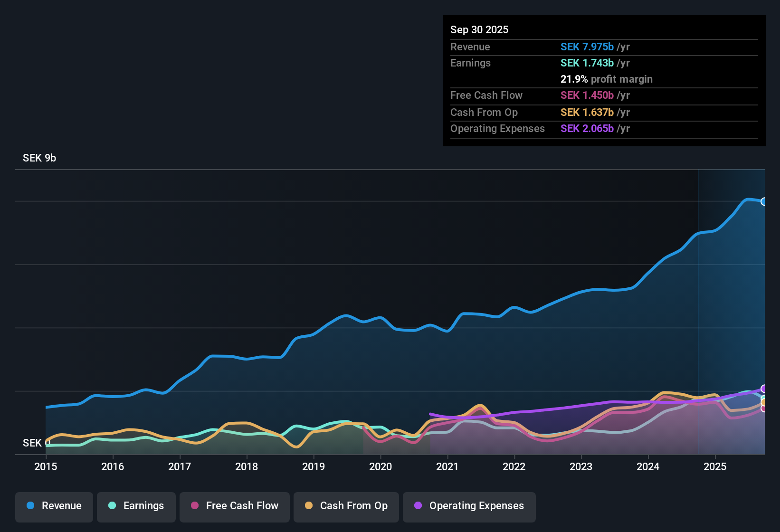Select the Cash From Op legend item

[346, 506]
